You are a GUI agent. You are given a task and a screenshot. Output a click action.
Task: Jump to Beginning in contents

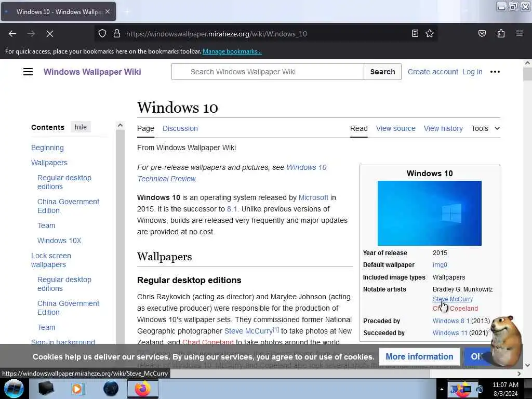pos(47,148)
